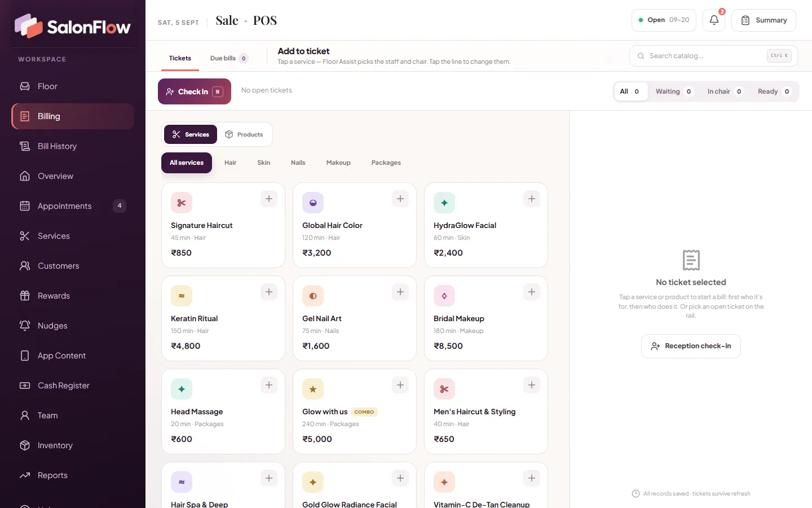Filter services by Makeup
Screen dimensions: 812x508
pyautogui.click(x=338, y=163)
